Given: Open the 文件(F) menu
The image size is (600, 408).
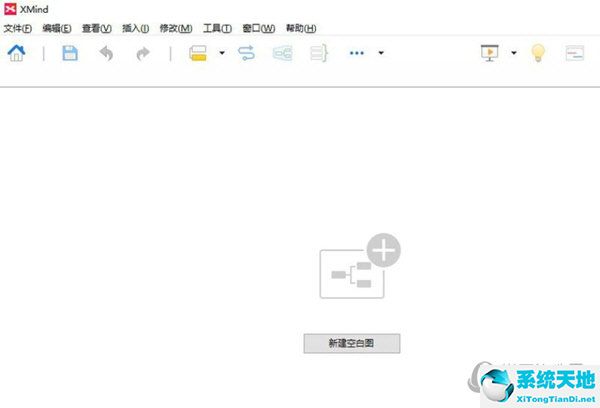Looking at the screenshot, I should [18, 28].
